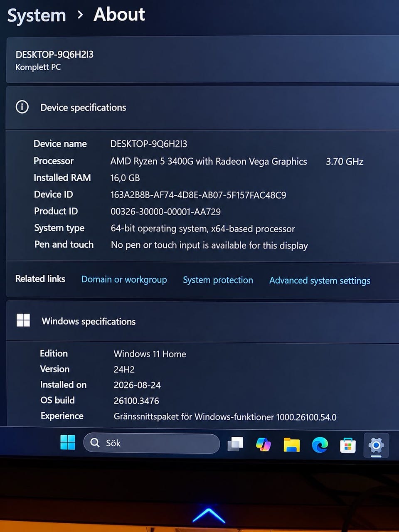The image size is (399, 532).
Task: Open the Domain or workgroup link
Action: point(124,279)
